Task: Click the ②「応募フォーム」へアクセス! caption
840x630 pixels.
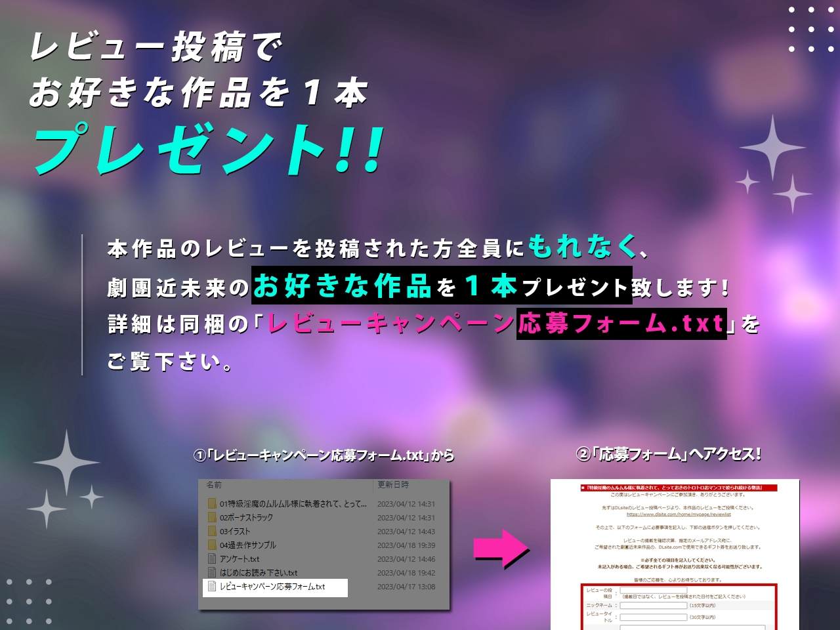Action: (x=668, y=454)
